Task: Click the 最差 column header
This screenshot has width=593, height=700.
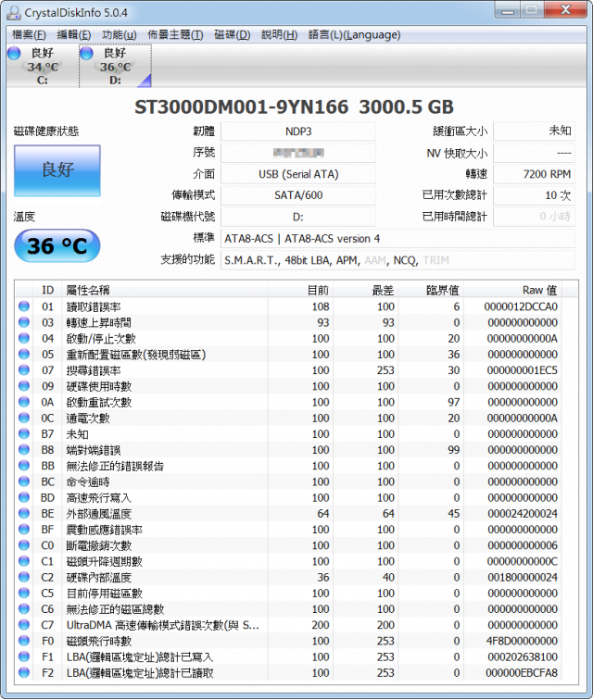Action: (x=366, y=290)
